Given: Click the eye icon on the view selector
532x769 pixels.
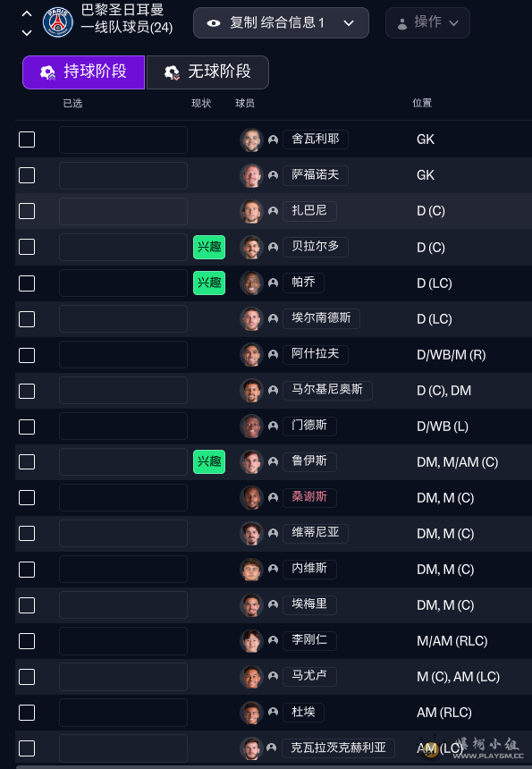Looking at the screenshot, I should tap(214, 22).
